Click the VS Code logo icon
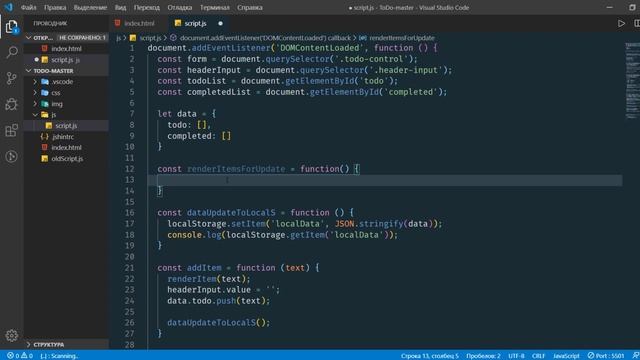640x360 pixels. pyautogui.click(x=8, y=7)
